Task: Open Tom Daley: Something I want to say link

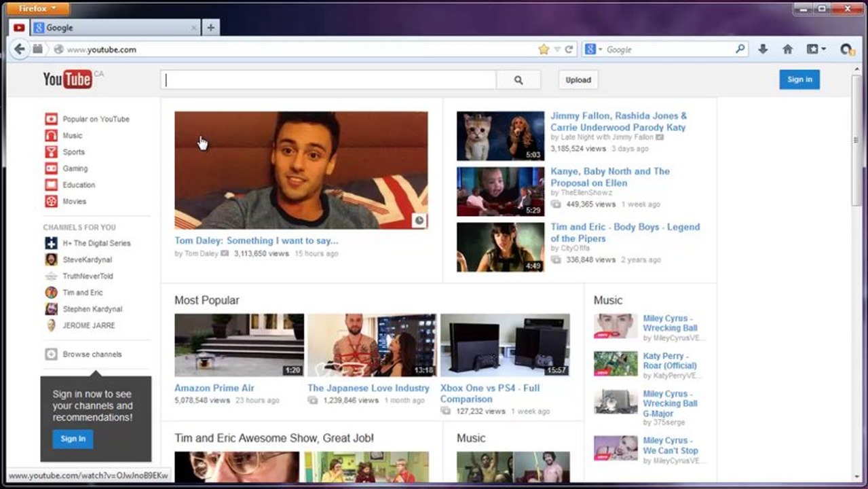Action: pos(257,240)
